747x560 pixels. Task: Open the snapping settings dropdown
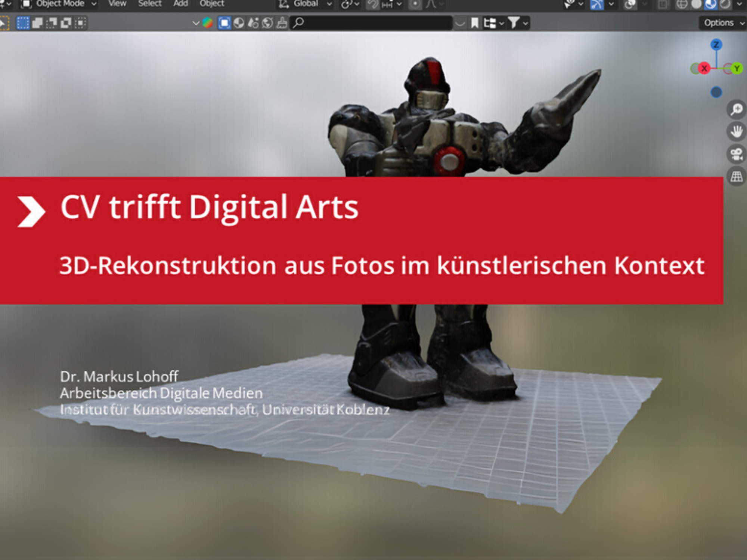(x=391, y=4)
